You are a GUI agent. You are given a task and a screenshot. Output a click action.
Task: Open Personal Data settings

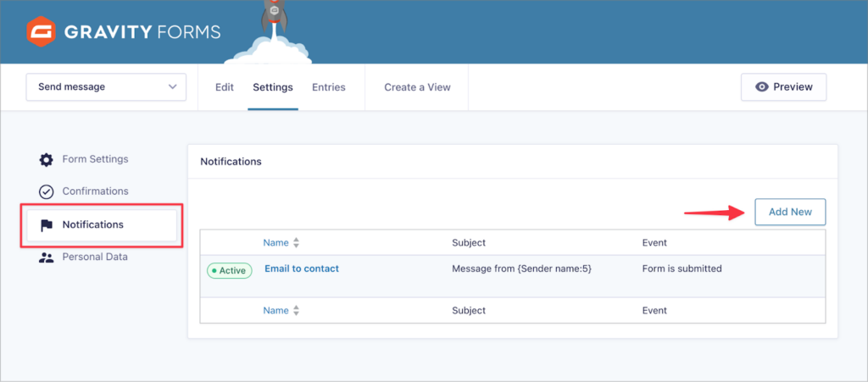click(95, 257)
